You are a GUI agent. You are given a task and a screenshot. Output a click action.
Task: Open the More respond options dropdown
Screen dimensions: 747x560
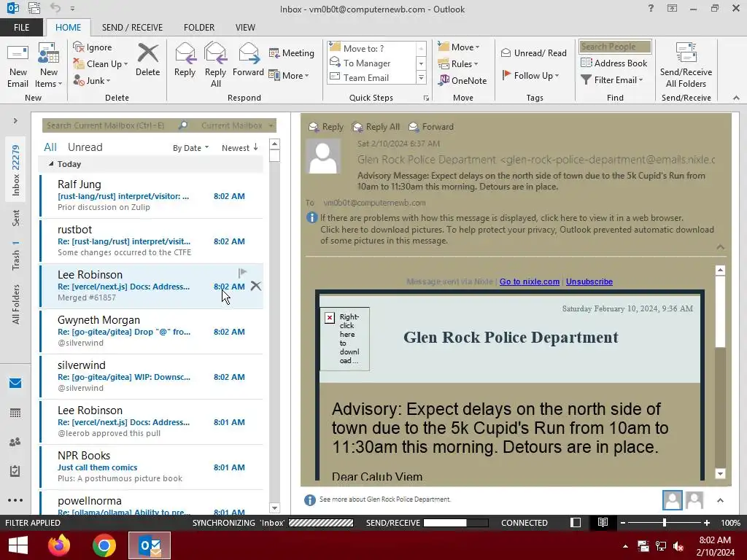click(x=289, y=75)
